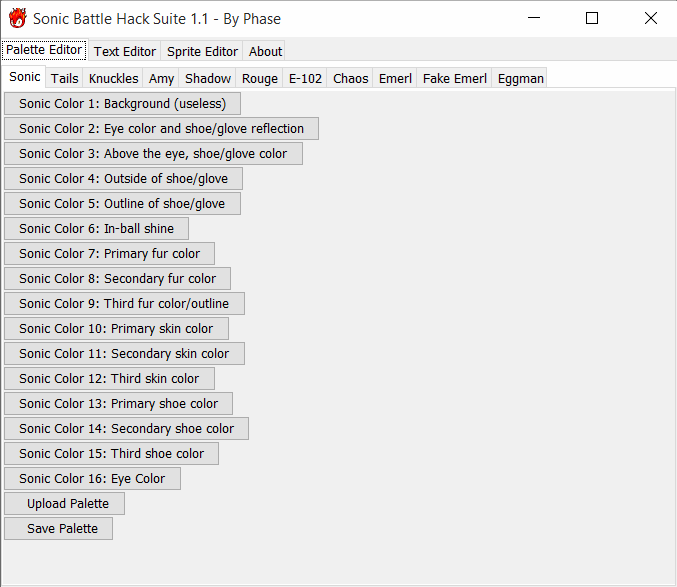Switch to the Shadow palette tab
677x587 pixels.
tap(208, 78)
